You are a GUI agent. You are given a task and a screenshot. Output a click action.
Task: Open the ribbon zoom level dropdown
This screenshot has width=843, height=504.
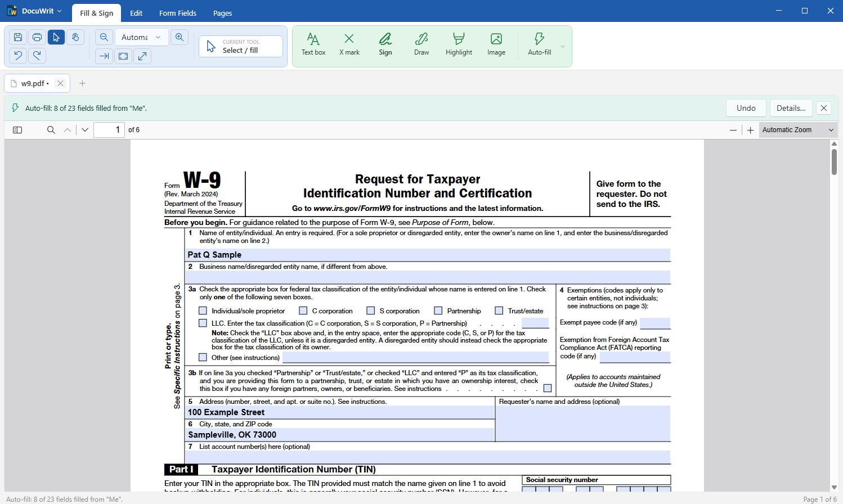tap(141, 37)
